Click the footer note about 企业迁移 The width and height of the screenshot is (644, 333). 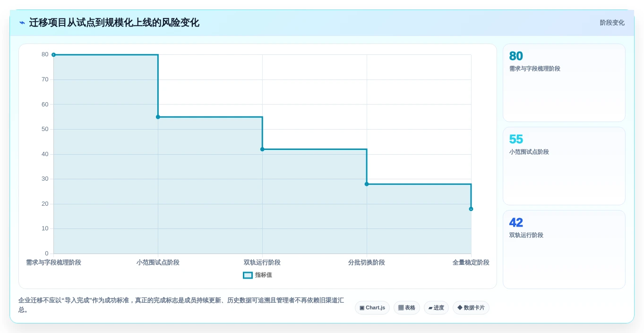pos(181,305)
